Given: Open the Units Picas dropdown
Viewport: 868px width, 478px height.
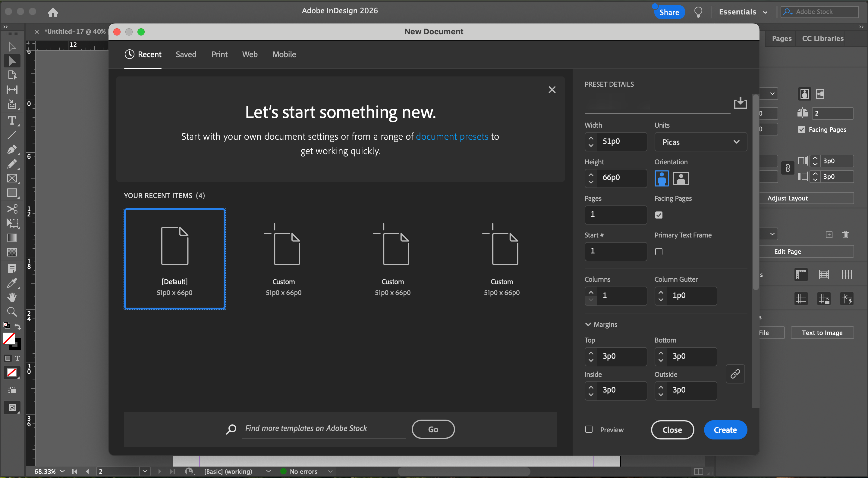Looking at the screenshot, I should (x=700, y=142).
